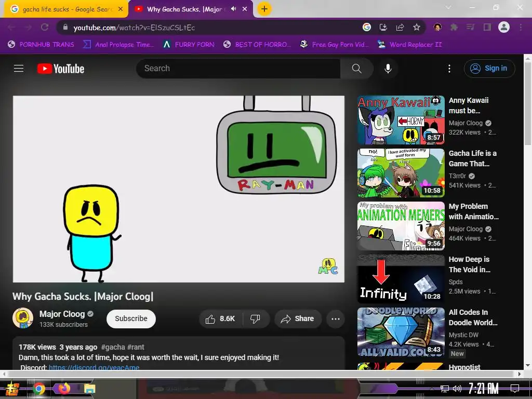Play or pause the main video player
Image resolution: width=532 pixels, height=399 pixels.
tap(179, 189)
